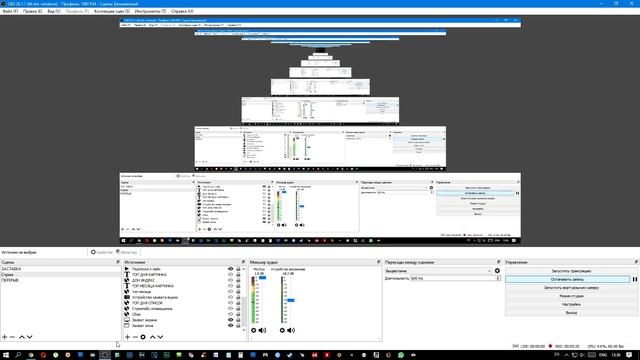Open the Windows notification center
Viewport: 640px width, 360px height.
click(x=629, y=355)
